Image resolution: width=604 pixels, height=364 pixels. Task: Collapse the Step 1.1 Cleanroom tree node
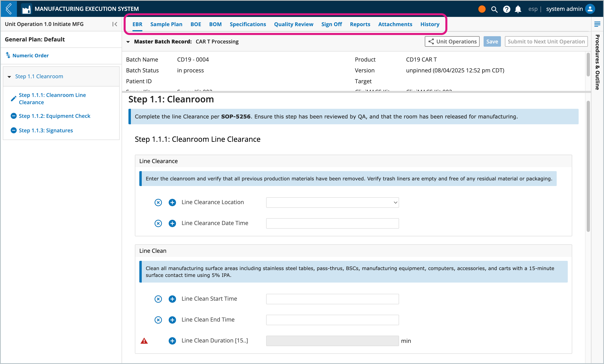[9, 77]
